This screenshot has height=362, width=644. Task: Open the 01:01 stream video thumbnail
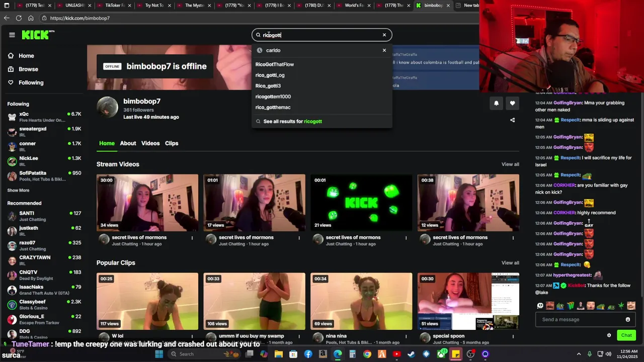click(255, 203)
